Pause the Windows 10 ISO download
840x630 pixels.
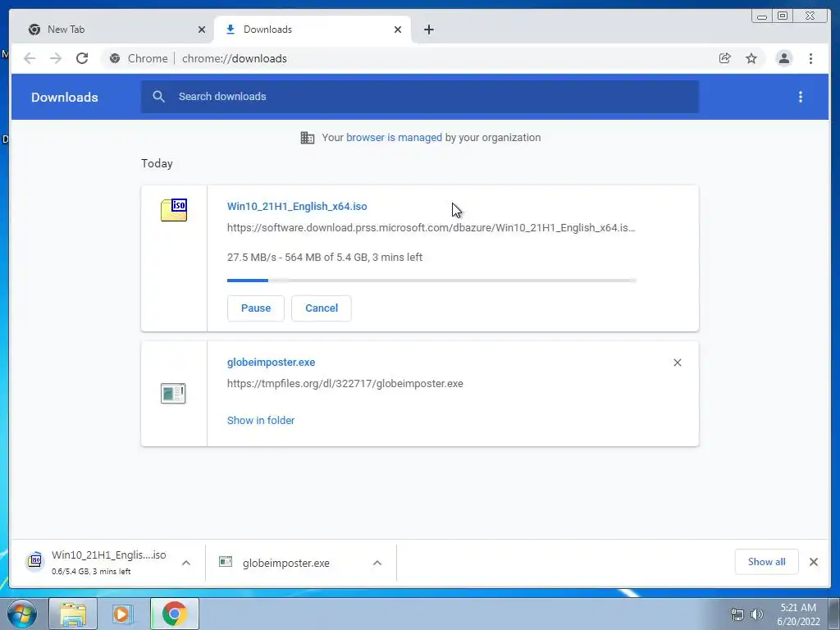click(256, 308)
